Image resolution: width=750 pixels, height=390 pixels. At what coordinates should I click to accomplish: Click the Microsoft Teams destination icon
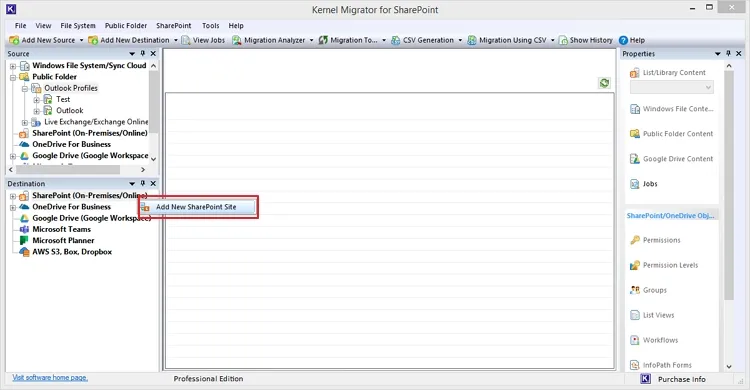24,229
